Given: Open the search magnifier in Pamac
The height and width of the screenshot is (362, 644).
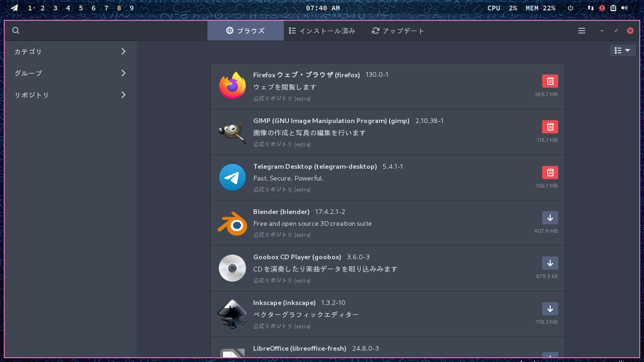Looking at the screenshot, I should [16, 31].
